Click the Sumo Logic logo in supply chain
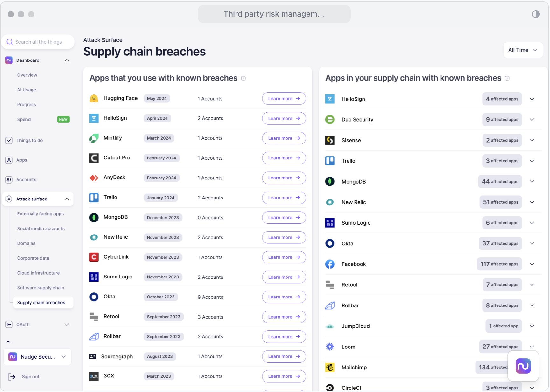550x392 pixels. (x=330, y=223)
